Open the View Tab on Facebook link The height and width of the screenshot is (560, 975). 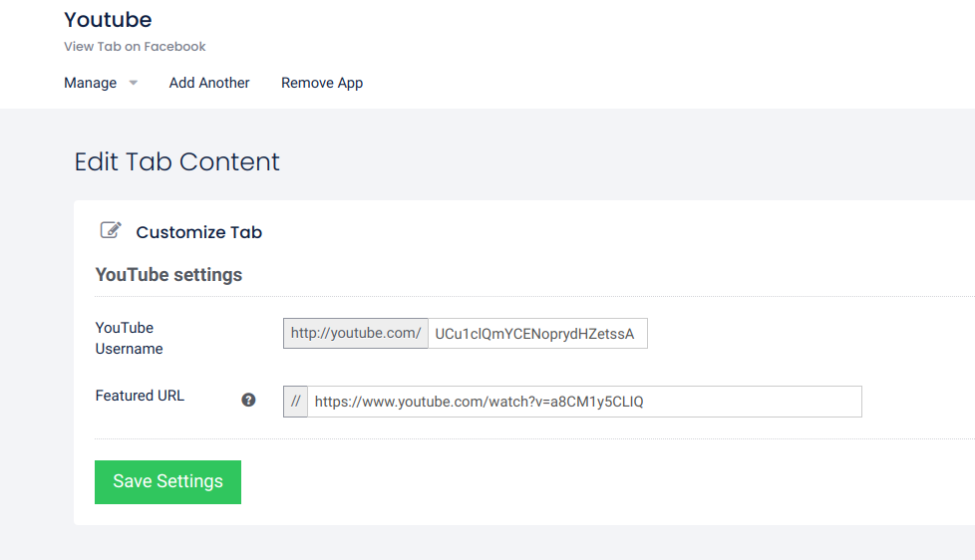point(135,46)
